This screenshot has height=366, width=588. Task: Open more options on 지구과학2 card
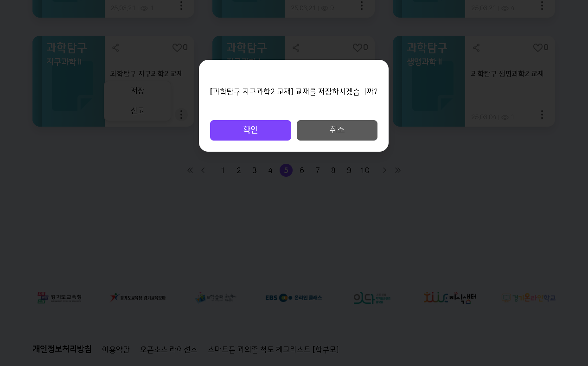tap(181, 115)
